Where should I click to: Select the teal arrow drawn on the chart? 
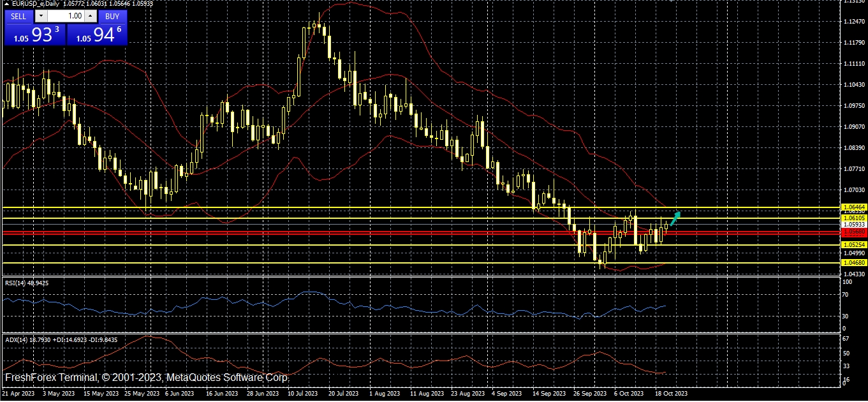click(675, 218)
